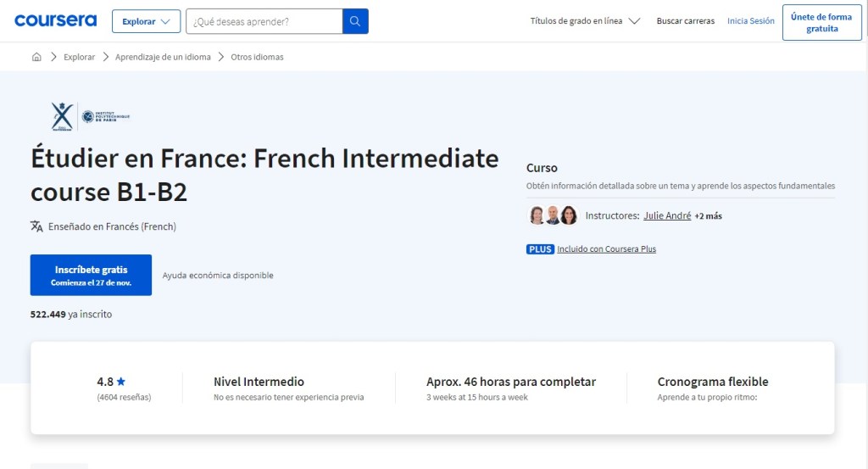Click the 'Nivel Intermedio' text
This screenshot has width=868, height=469.
(x=259, y=382)
